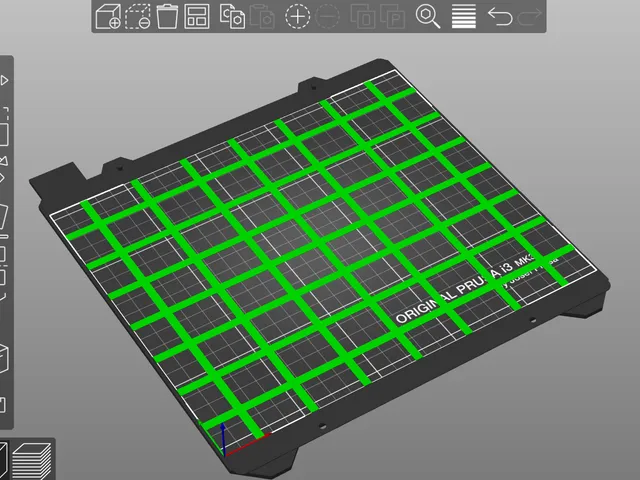Click the Add object cube icon
The height and width of the screenshot is (480, 640).
[x=108, y=16]
